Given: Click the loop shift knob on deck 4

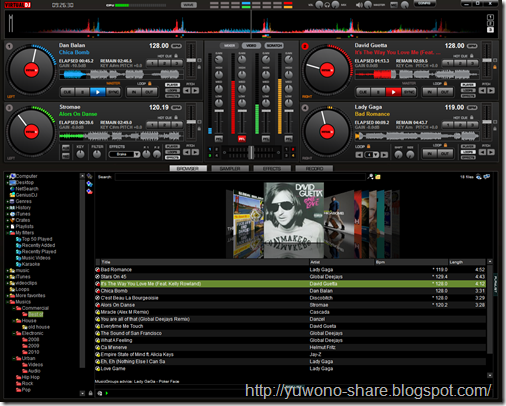Looking at the screenshot, I should tap(398, 154).
